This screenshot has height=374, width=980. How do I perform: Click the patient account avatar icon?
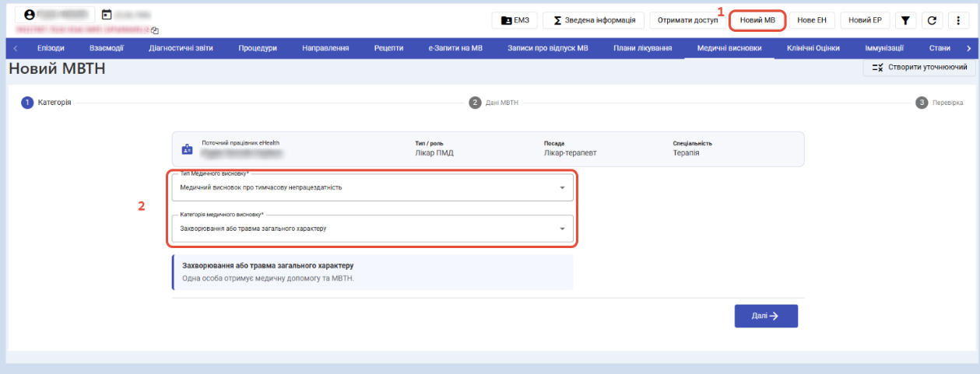coord(30,15)
